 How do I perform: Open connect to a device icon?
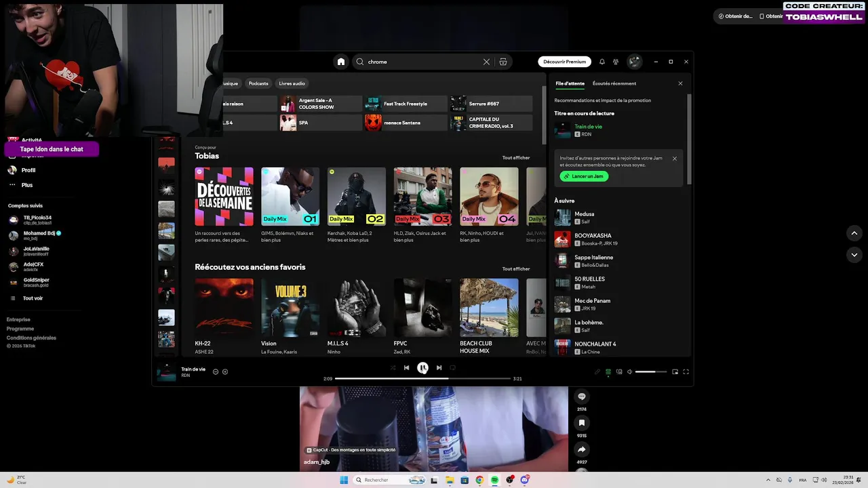(x=619, y=371)
